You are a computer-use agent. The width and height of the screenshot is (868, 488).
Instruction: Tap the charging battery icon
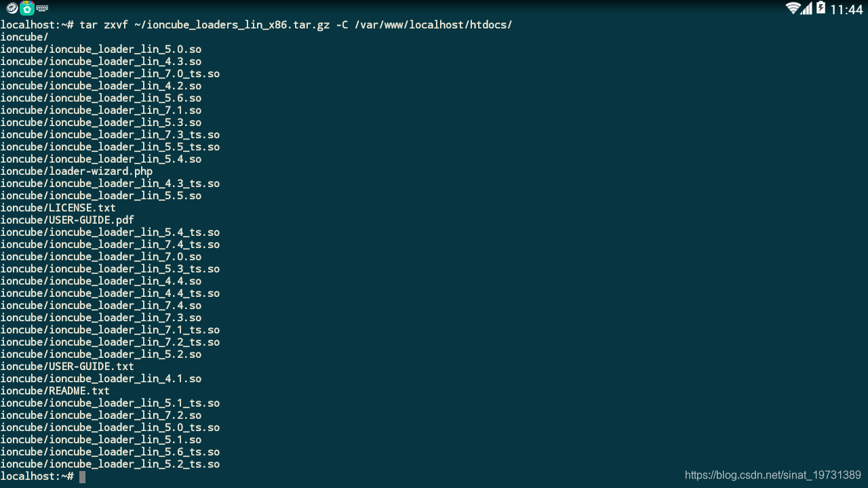tap(821, 8)
